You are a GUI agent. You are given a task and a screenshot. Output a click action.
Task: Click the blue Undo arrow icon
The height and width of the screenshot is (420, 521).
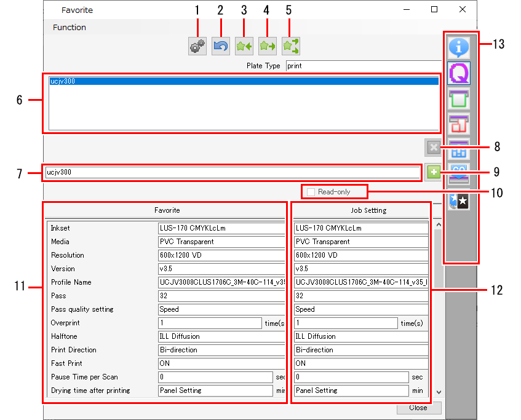tap(220, 46)
